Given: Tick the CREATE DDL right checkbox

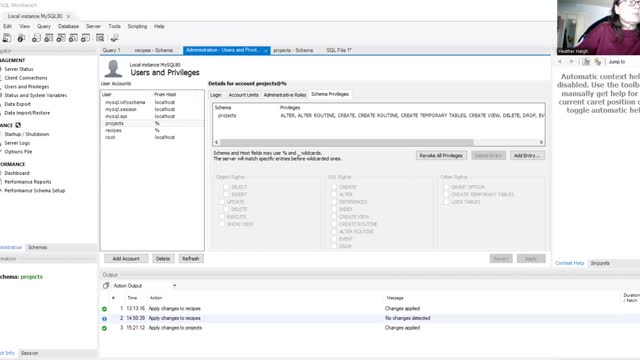Looking at the screenshot, I should pyautogui.click(x=334, y=187).
